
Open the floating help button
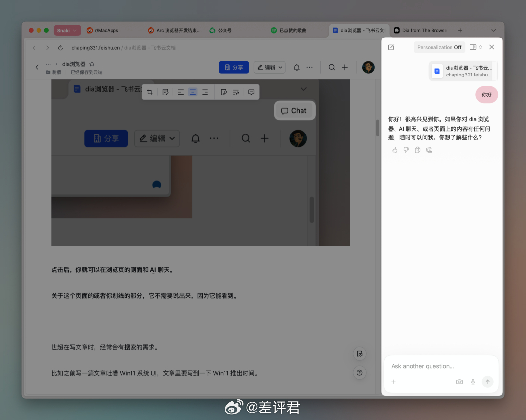(359, 373)
